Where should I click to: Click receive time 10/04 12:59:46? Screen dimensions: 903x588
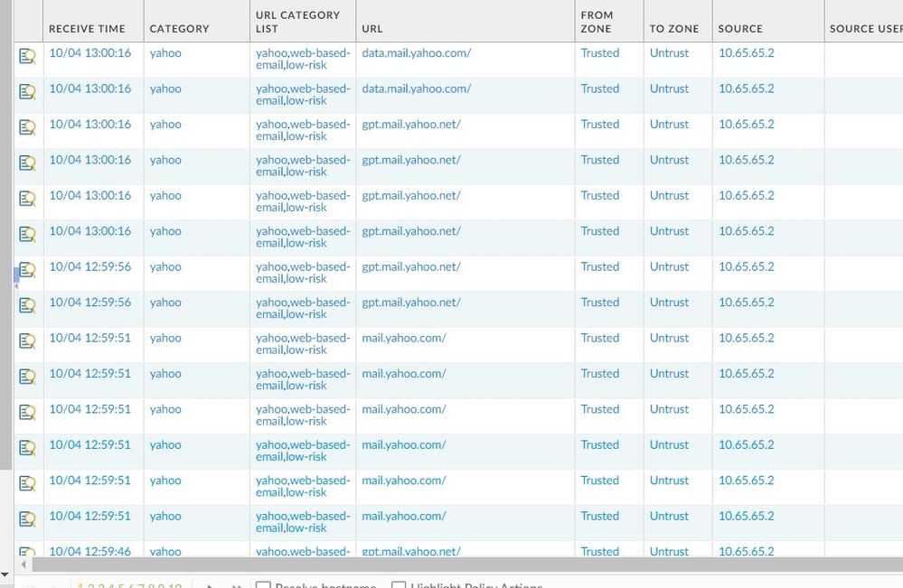pos(89,551)
